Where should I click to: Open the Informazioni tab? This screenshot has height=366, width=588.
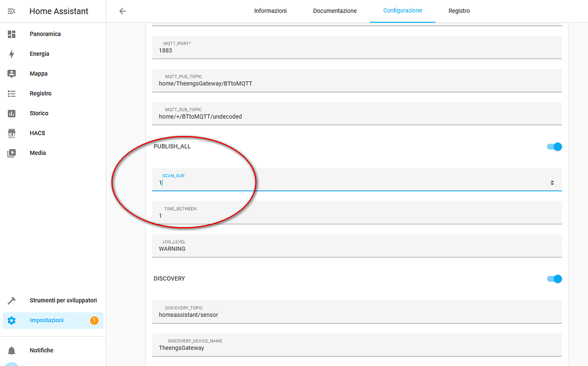pyautogui.click(x=270, y=11)
